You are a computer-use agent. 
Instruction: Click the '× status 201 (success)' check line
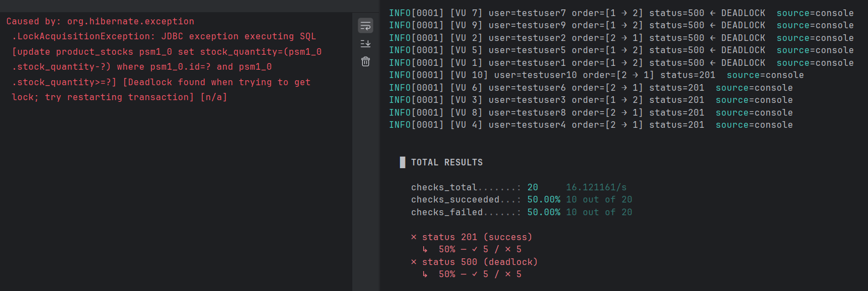pos(472,237)
